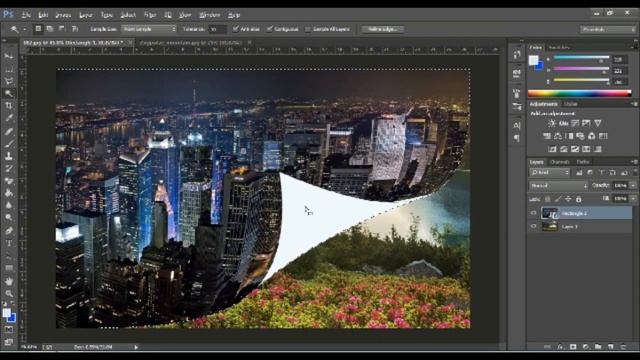Open the collapsed Character panel icon
The width and height of the screenshot is (640, 360).
pyautogui.click(x=517, y=125)
